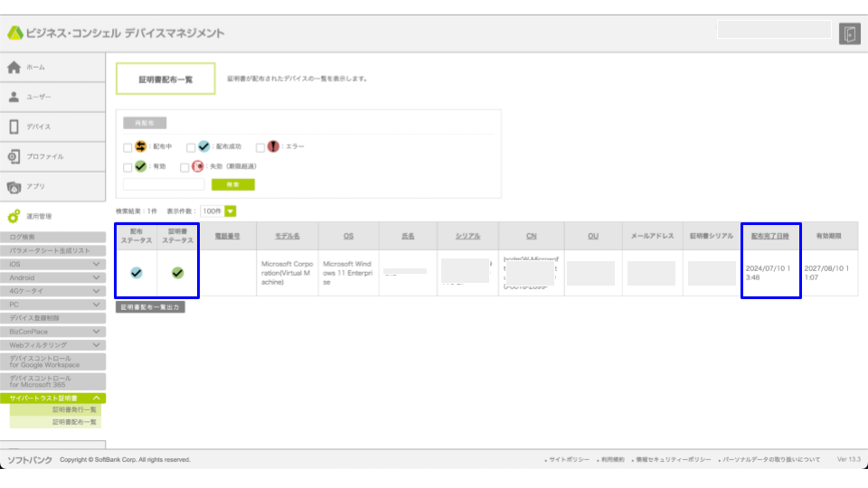Image resolution: width=868 pixels, height=488 pixels.
Task: Click the エラー red exclamation legend icon
Action: point(273,146)
